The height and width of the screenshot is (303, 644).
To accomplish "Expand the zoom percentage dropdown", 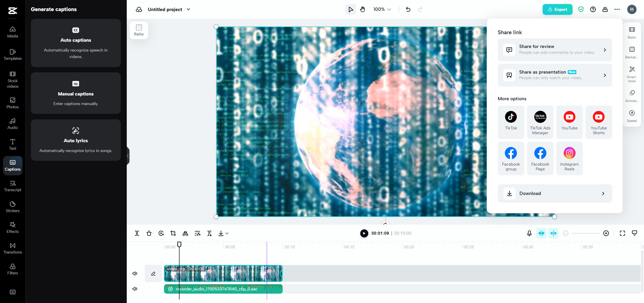I will click(x=382, y=9).
